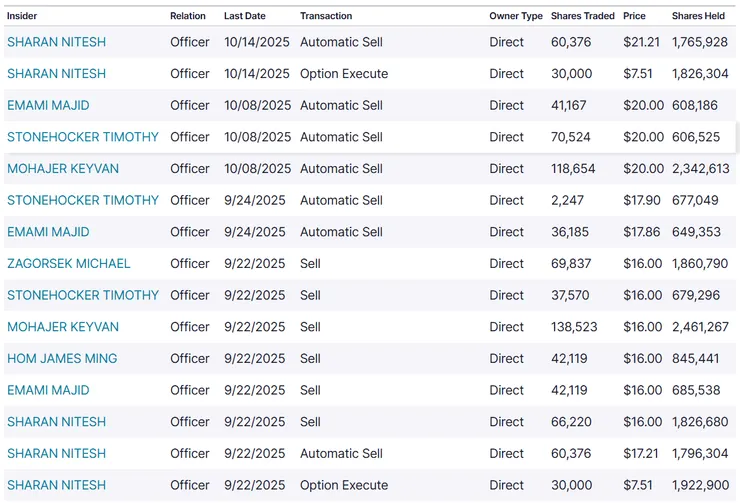Open EMAMI MAJID link dated 10/08/2025
The image size is (740, 503).
tap(48, 105)
